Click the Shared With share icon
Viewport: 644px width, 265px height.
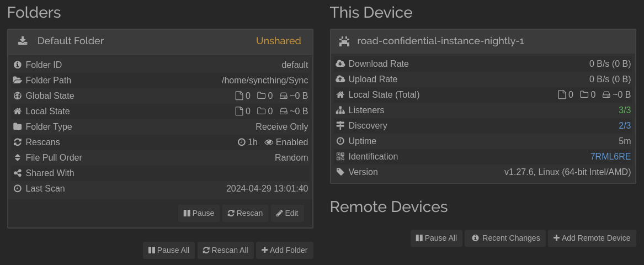coord(17,173)
